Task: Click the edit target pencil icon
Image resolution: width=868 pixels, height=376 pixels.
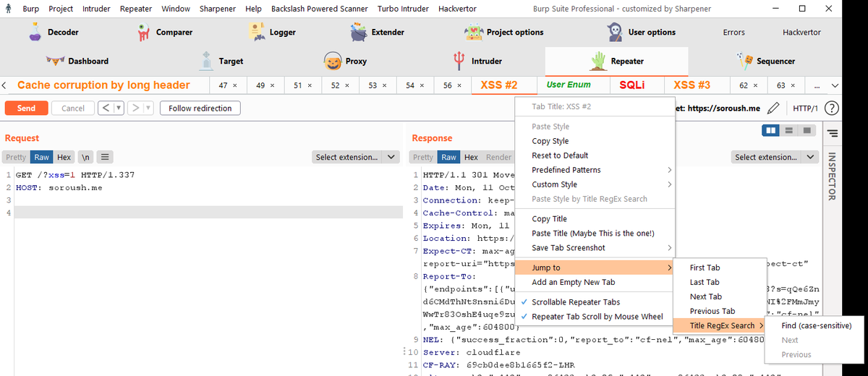Action: coord(773,108)
